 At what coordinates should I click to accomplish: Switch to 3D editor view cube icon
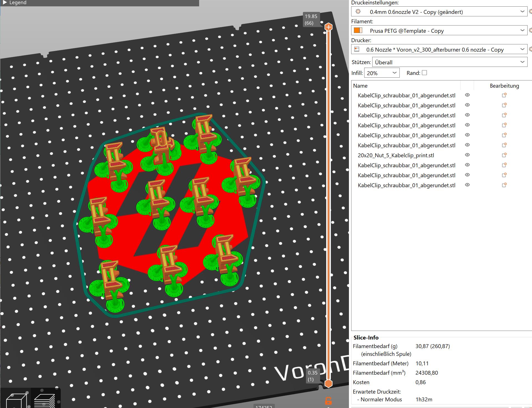pyautogui.click(x=16, y=401)
